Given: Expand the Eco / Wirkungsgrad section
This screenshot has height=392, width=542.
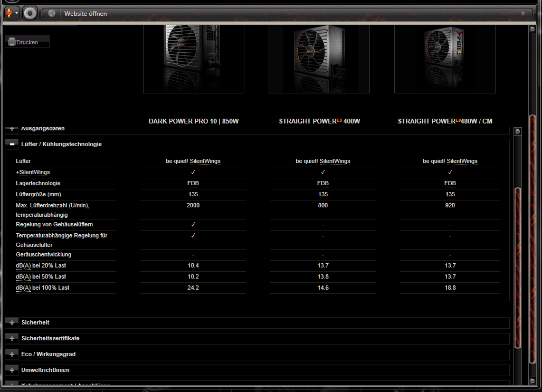Looking at the screenshot, I should (x=12, y=355).
